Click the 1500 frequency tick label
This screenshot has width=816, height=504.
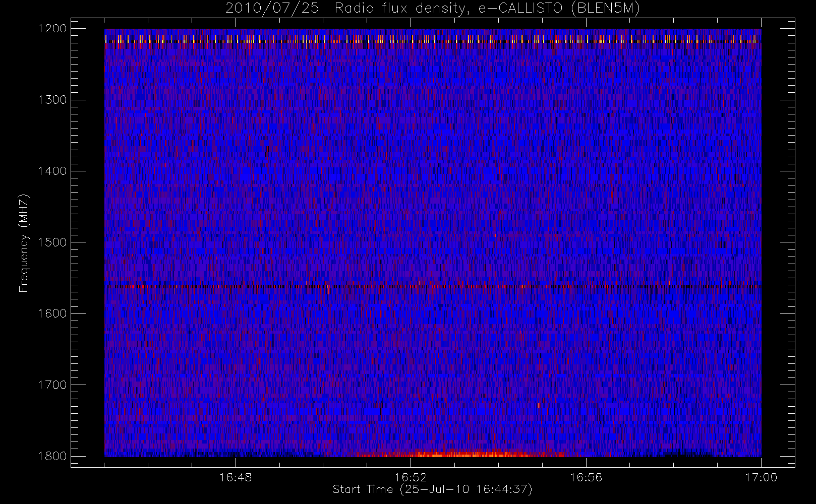(x=53, y=242)
